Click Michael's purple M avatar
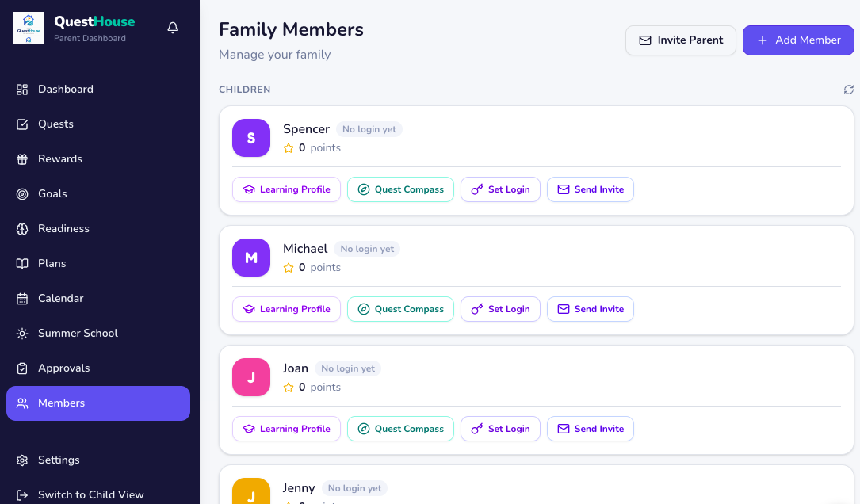Screen dimensions: 860x504 tap(251, 258)
